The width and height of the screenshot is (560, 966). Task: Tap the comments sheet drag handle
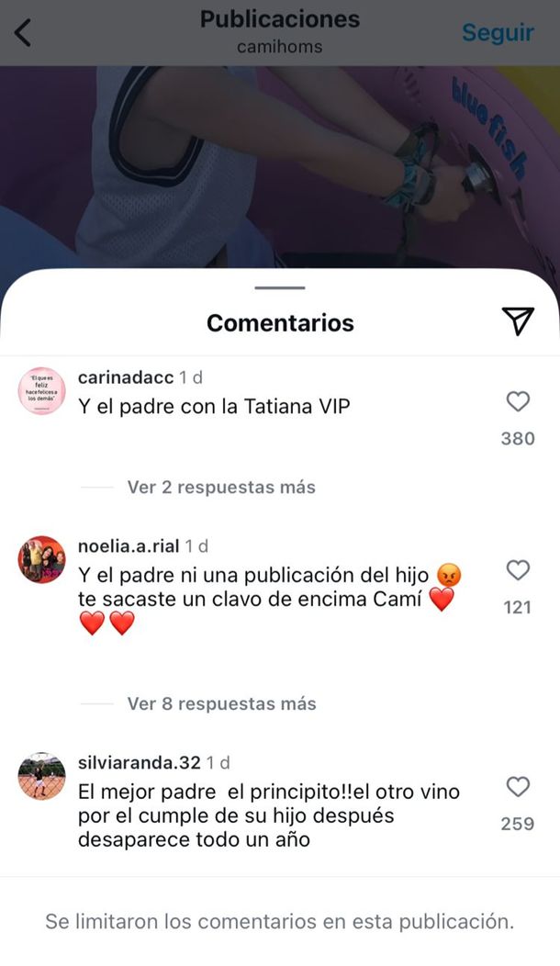coord(280,287)
